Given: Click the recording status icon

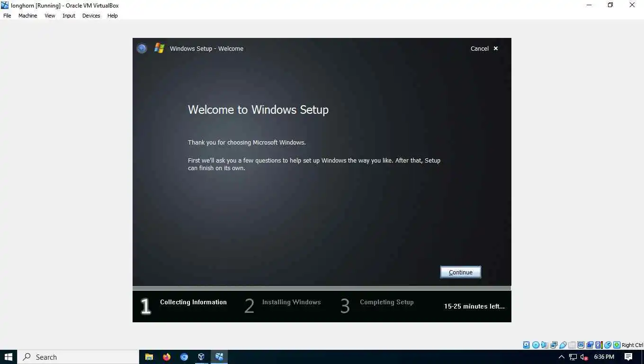Looking at the screenshot, I should click(x=590, y=345).
